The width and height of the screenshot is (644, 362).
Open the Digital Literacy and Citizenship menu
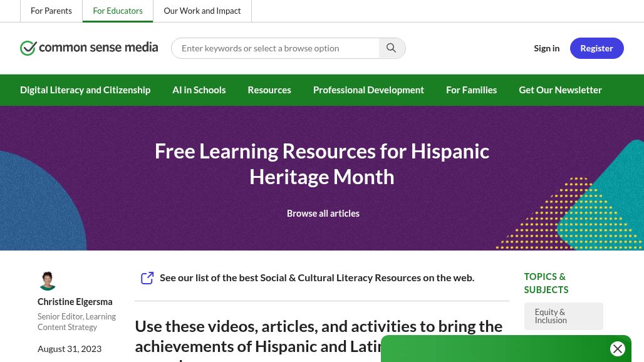pos(85,90)
